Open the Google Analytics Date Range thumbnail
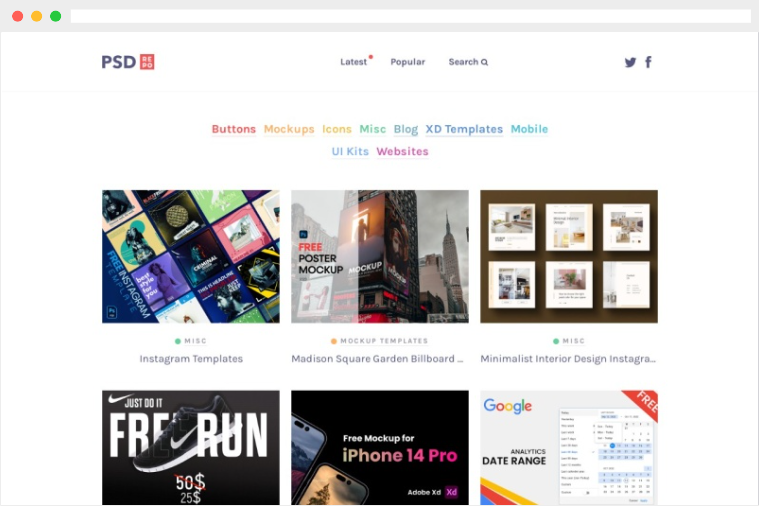Screen dimensions: 759x506 click(569, 447)
